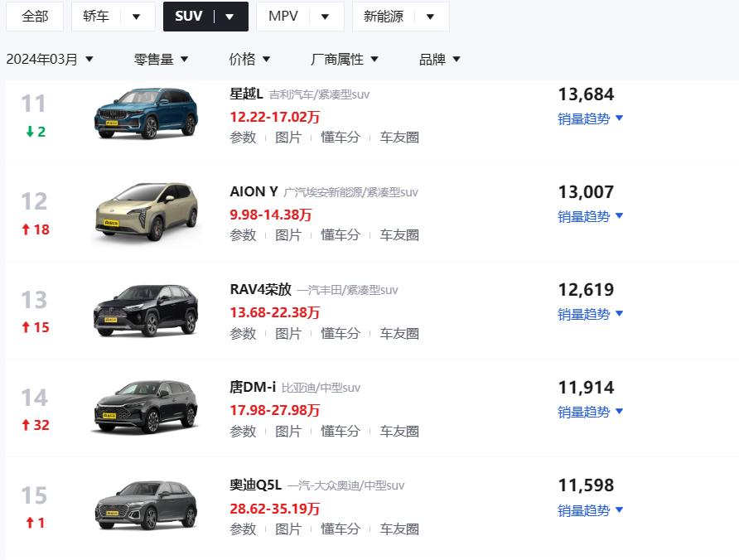Open 懂车分 for 星越L
The image size is (739, 560).
point(341,138)
